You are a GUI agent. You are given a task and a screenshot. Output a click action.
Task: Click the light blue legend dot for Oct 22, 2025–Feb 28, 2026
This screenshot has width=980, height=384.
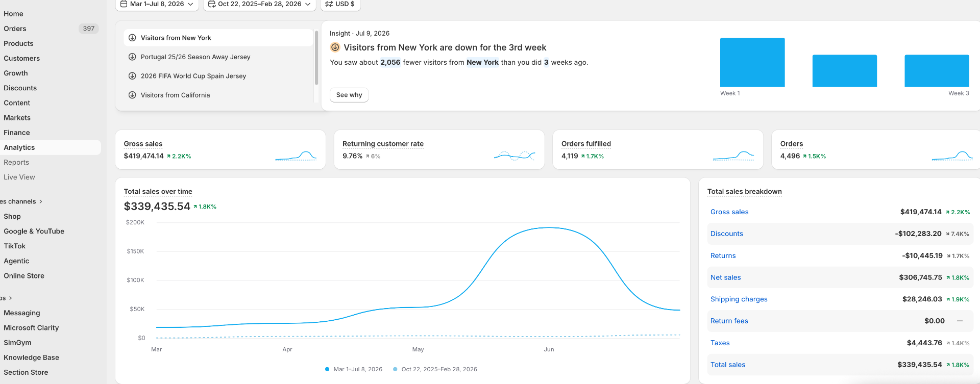pos(395,369)
